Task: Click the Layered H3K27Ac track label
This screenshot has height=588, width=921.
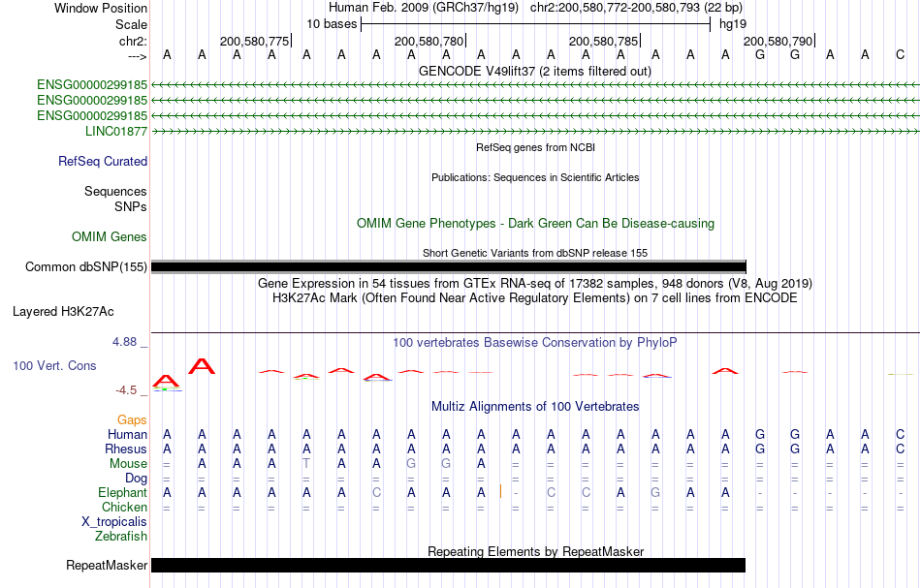Action: (63, 312)
